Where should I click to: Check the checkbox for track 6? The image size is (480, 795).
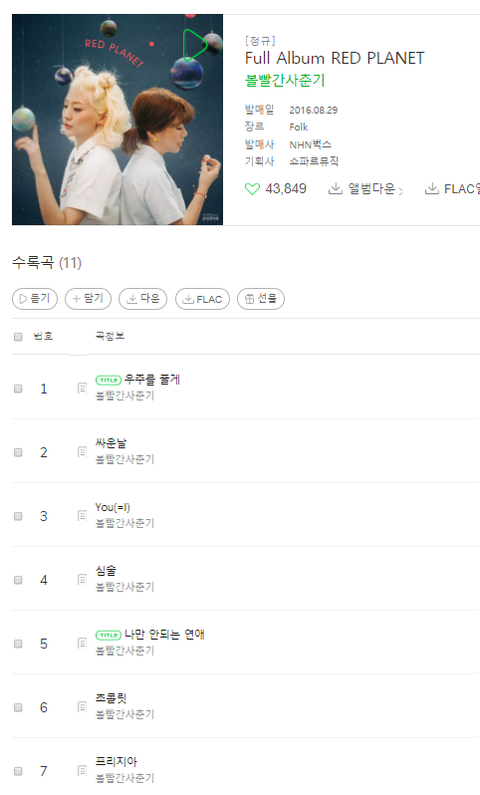point(18,707)
